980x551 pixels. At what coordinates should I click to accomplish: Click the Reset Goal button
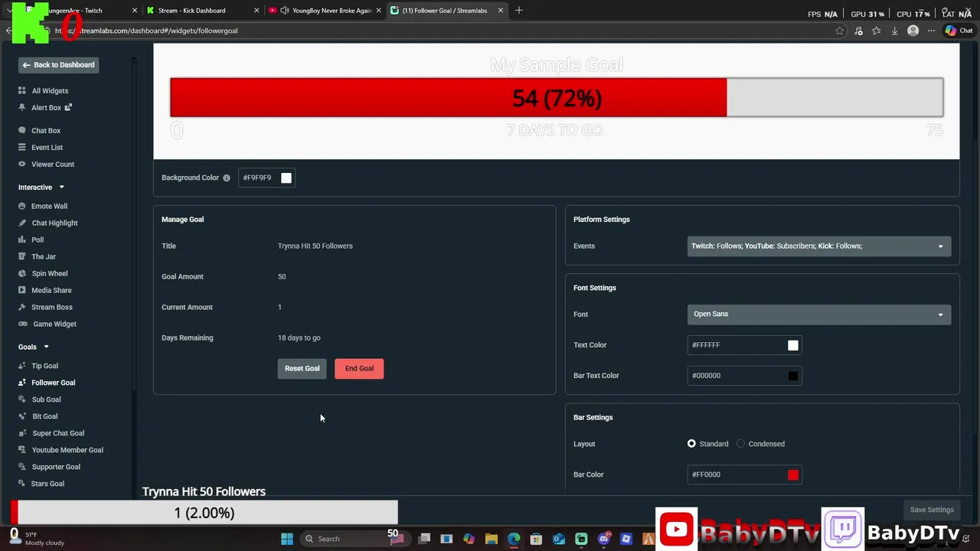click(x=302, y=369)
